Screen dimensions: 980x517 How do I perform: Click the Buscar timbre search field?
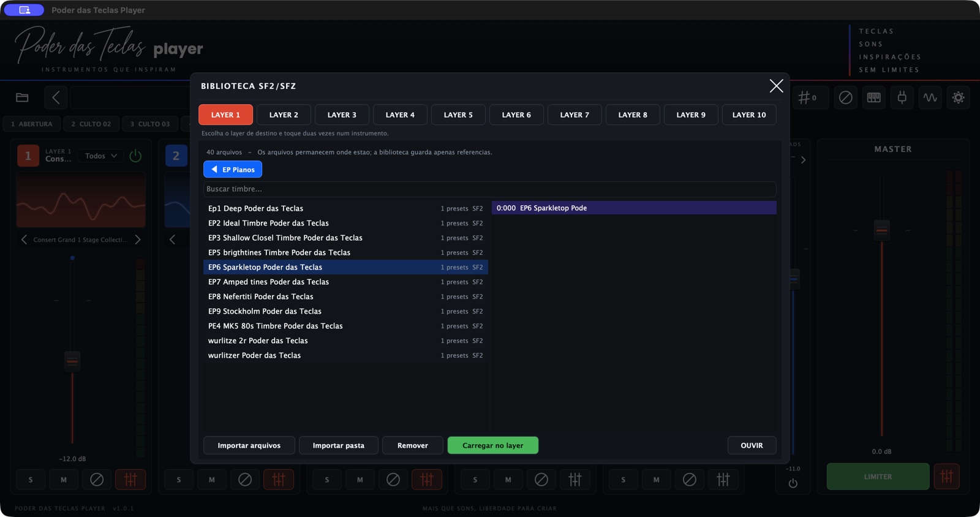(x=489, y=189)
